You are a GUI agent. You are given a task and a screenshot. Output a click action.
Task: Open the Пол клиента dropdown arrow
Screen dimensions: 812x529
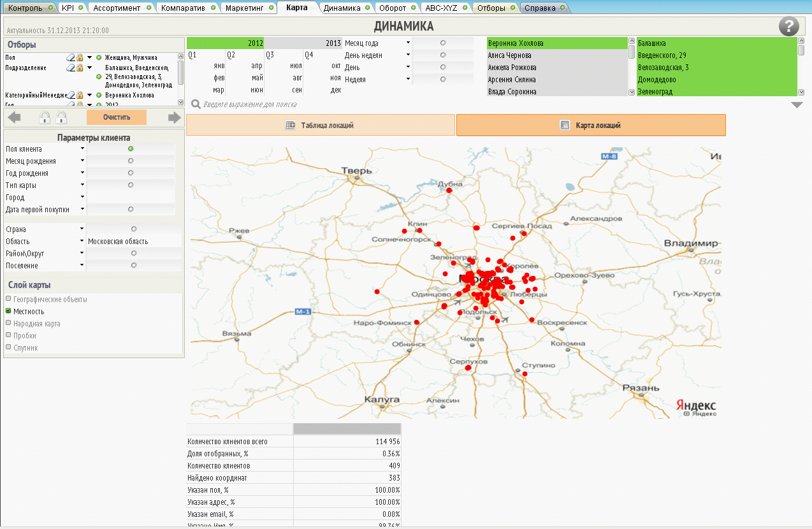82,149
